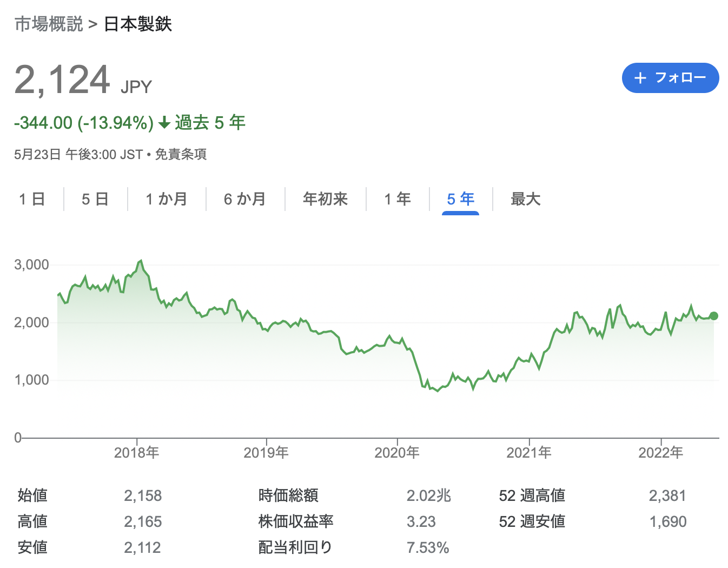Click the 時価総額 label
The height and width of the screenshot is (568, 728).
pyautogui.click(x=289, y=496)
